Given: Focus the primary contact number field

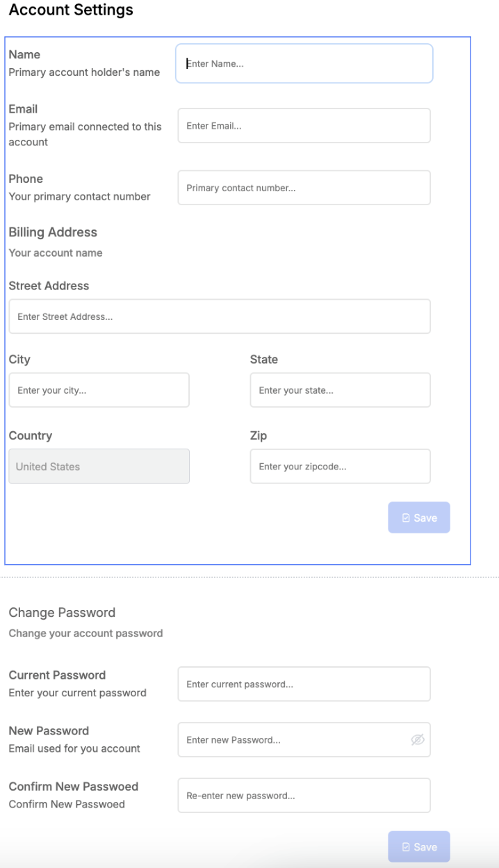Looking at the screenshot, I should click(x=304, y=188).
